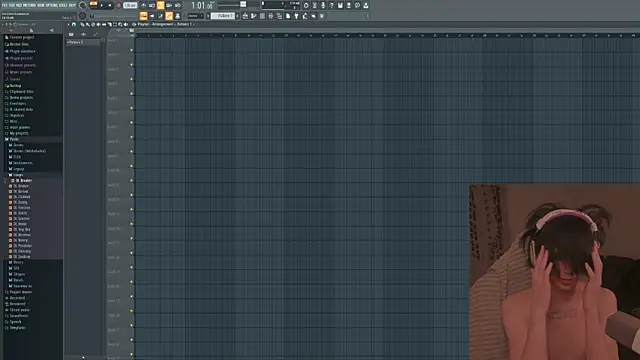Mute Track 12 via its green LED
640x360 pixels.
(131, 209)
